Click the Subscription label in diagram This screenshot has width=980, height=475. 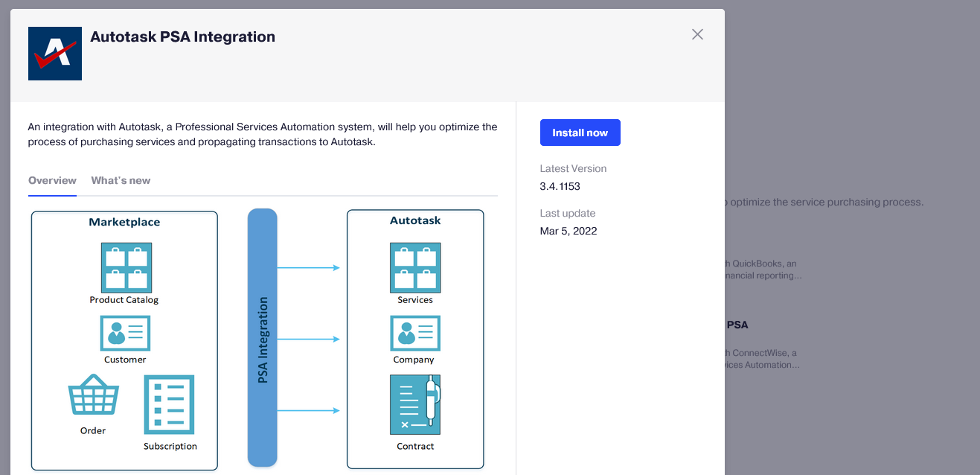click(170, 447)
